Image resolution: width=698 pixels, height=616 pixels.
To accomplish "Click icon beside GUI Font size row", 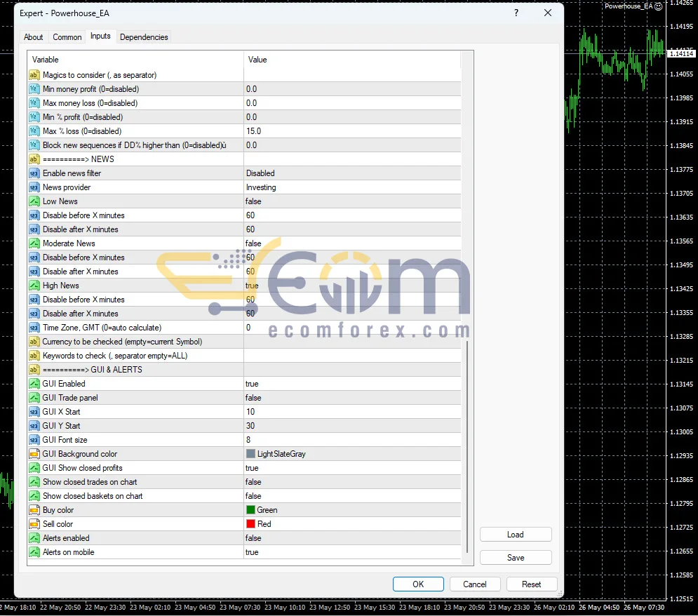I will pos(34,440).
